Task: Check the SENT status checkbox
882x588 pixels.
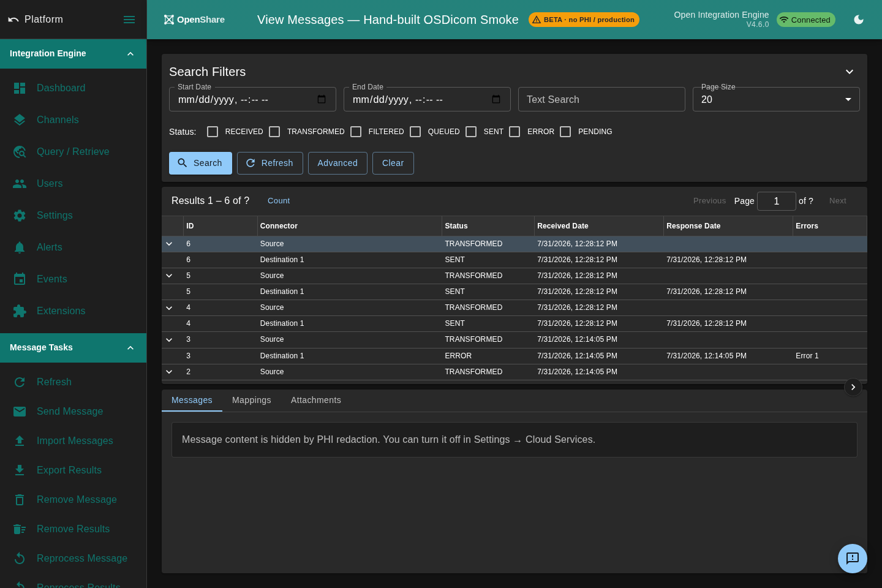Action: click(x=471, y=132)
